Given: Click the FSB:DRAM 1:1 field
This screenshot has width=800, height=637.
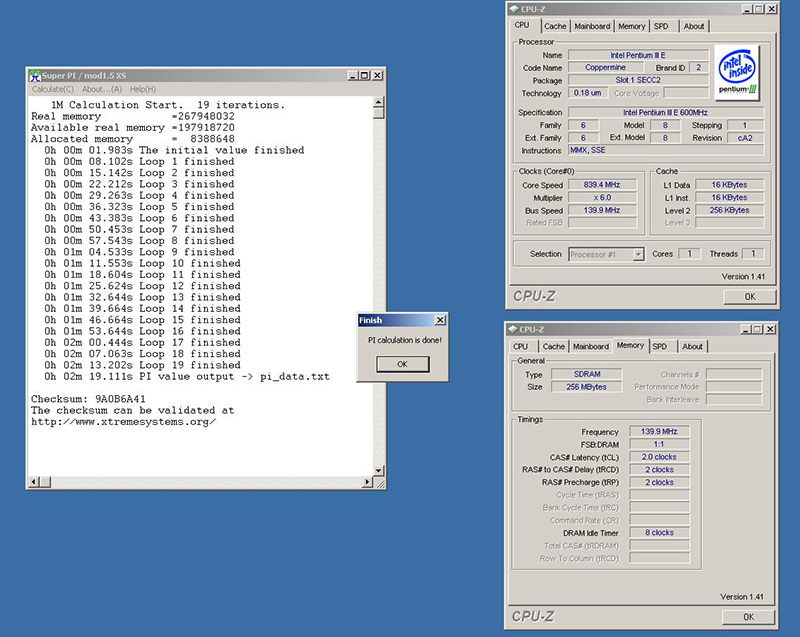Looking at the screenshot, I should [659, 444].
